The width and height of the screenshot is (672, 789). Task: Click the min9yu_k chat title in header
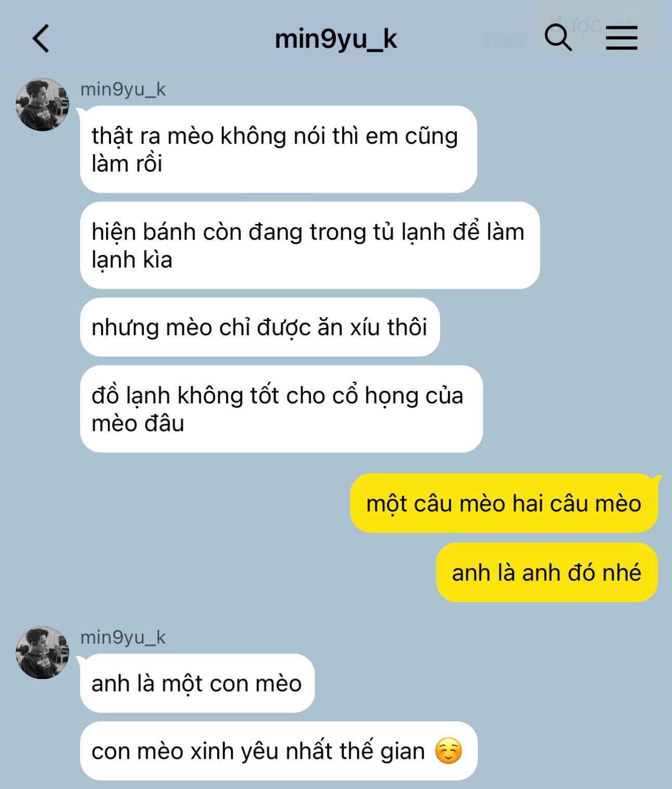335,39
